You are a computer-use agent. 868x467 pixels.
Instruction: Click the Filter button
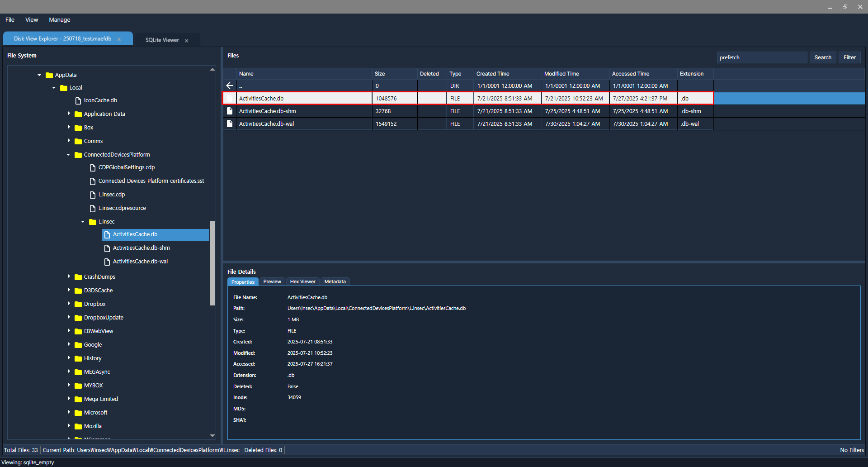pos(849,57)
